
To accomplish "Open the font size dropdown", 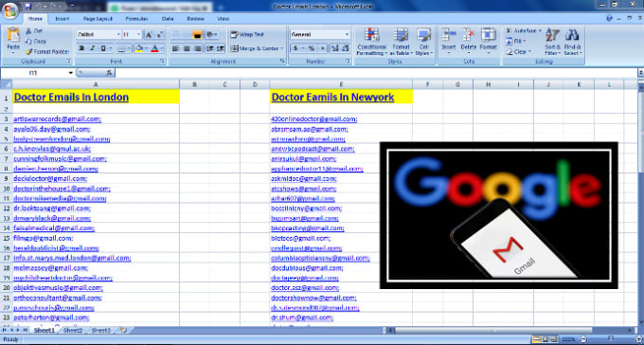I will point(139,34).
